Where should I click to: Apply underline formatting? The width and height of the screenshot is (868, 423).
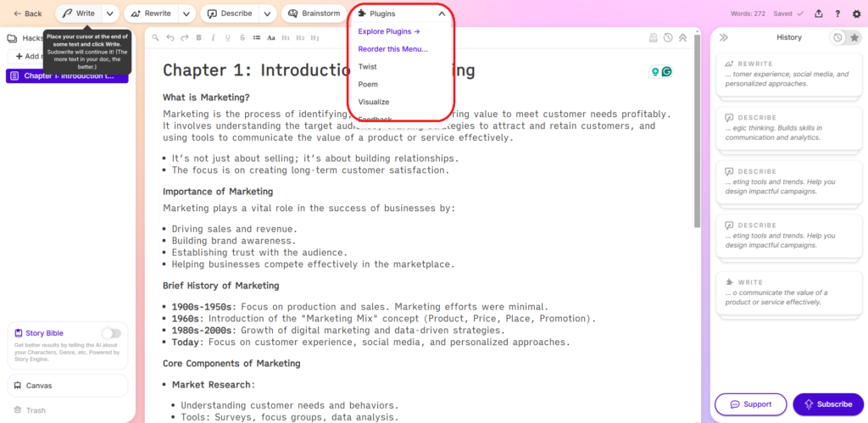pos(227,37)
